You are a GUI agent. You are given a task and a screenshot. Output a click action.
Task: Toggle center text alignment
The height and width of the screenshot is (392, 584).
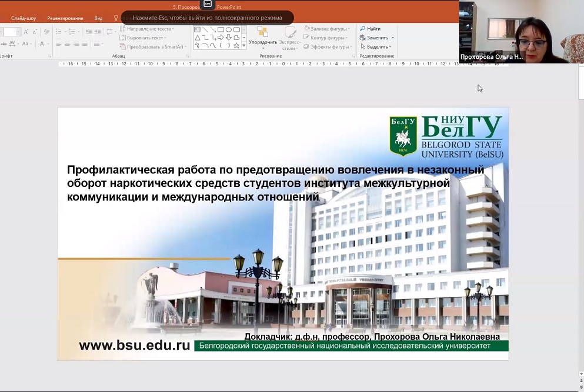(x=67, y=44)
